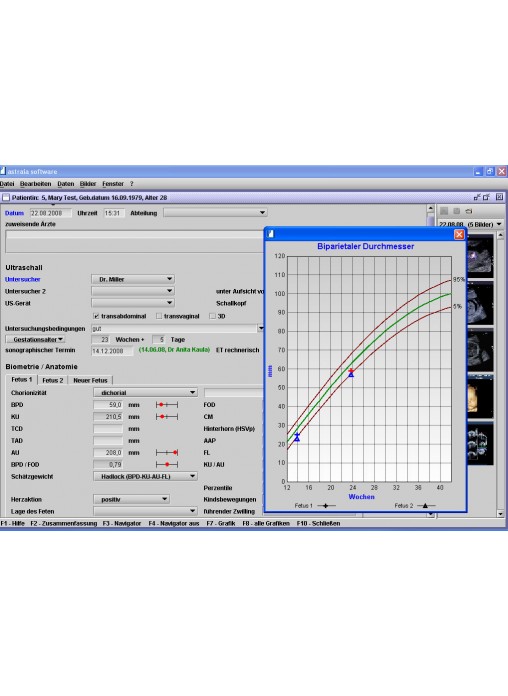Click the third image panel toolbar icon

coord(469,211)
